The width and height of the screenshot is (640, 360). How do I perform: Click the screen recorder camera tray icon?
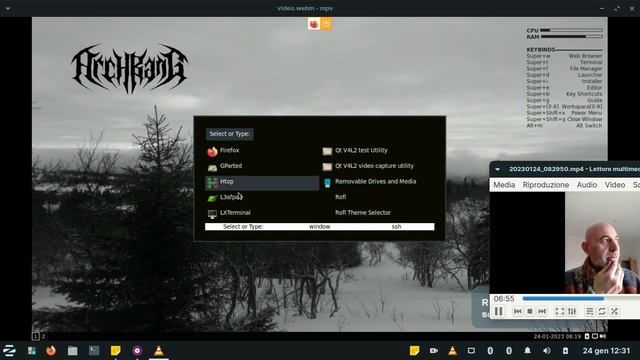click(433, 351)
